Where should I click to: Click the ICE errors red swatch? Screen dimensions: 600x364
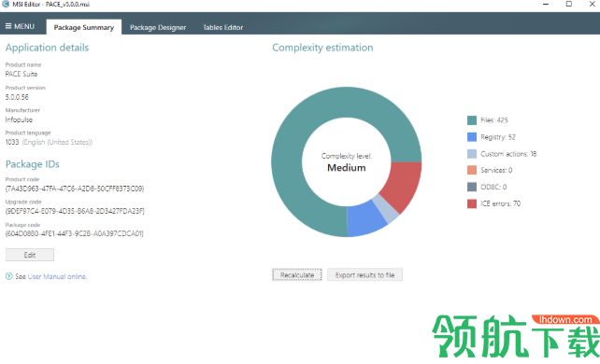click(472, 203)
